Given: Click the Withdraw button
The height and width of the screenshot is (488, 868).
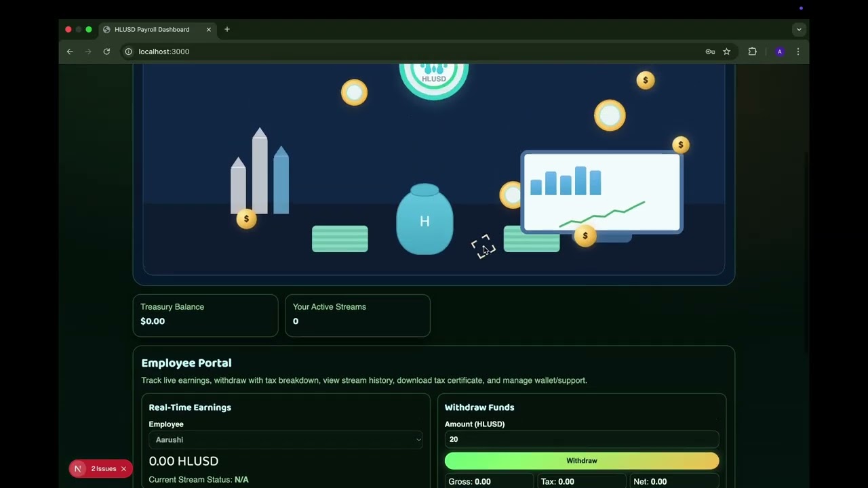Looking at the screenshot, I should click(582, 461).
